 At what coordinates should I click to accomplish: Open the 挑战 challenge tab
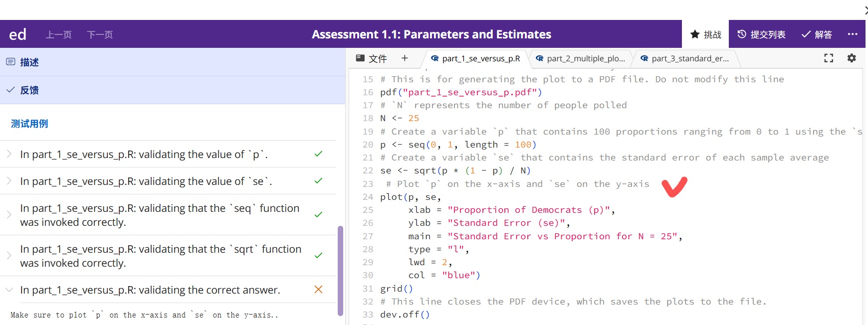point(705,34)
